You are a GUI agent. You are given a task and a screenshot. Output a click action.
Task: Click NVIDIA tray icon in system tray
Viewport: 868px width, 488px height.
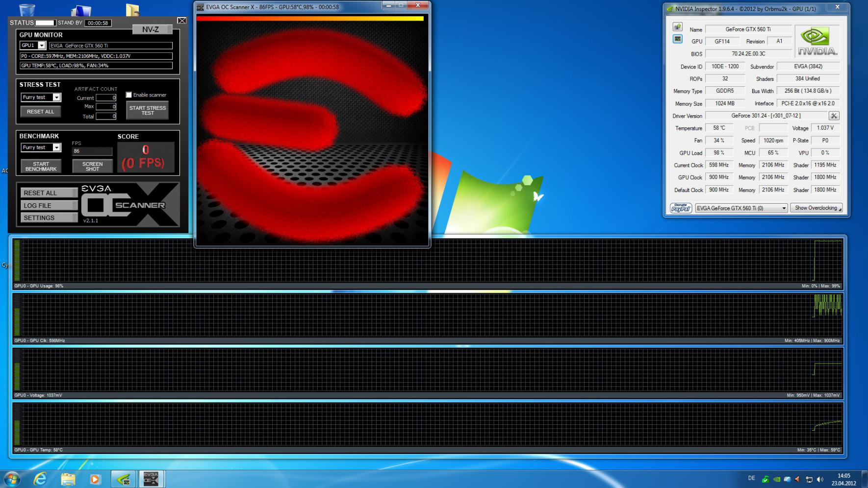click(x=776, y=479)
